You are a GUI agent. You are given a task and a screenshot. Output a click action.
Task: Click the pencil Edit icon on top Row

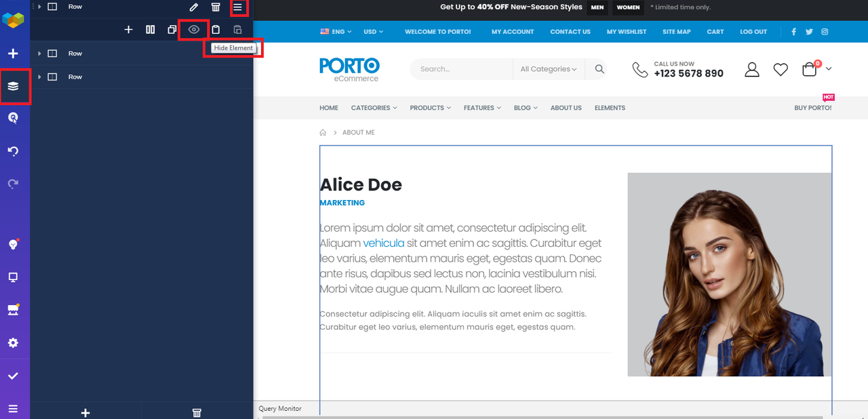click(x=194, y=7)
